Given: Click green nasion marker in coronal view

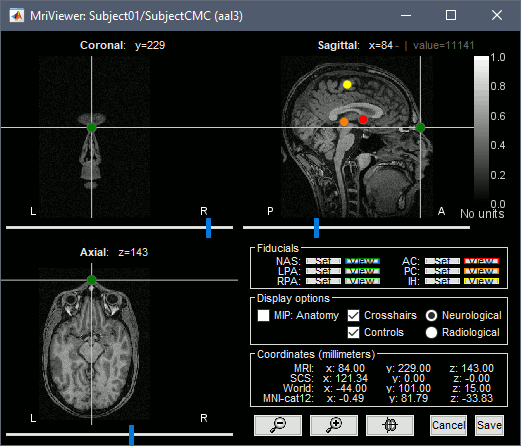Looking at the screenshot, I should click(x=91, y=127).
